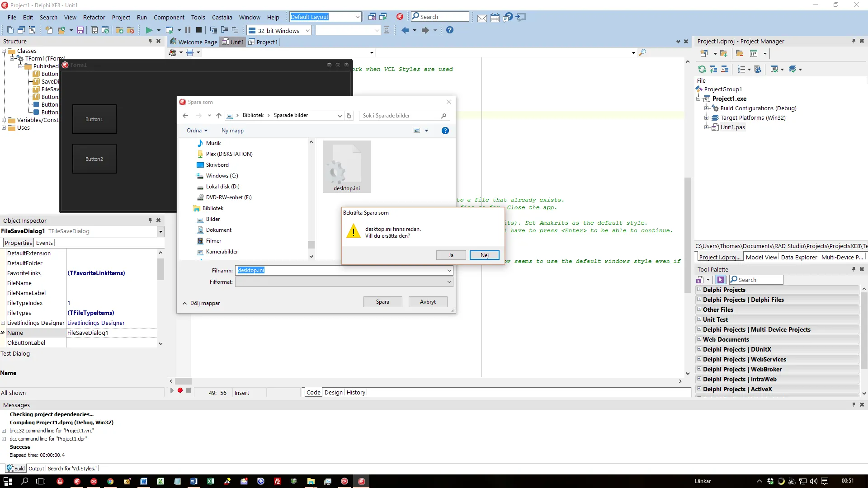868x488 pixels.
Task: Click Nej in the confirm dialog
Action: 484,255
